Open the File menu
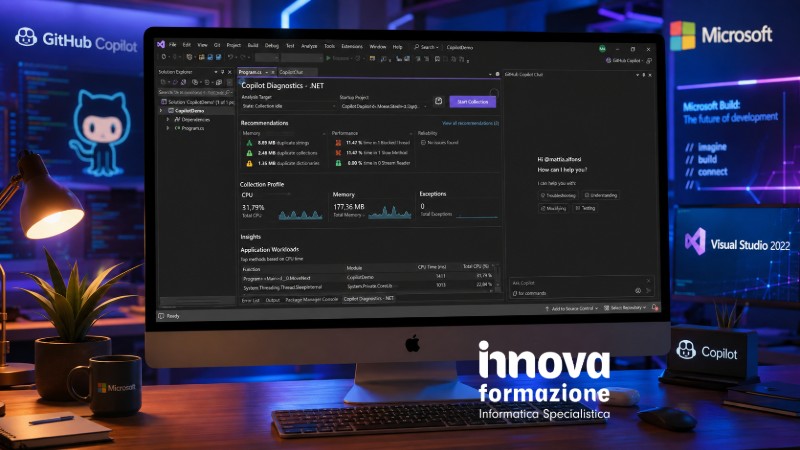 [x=172, y=45]
